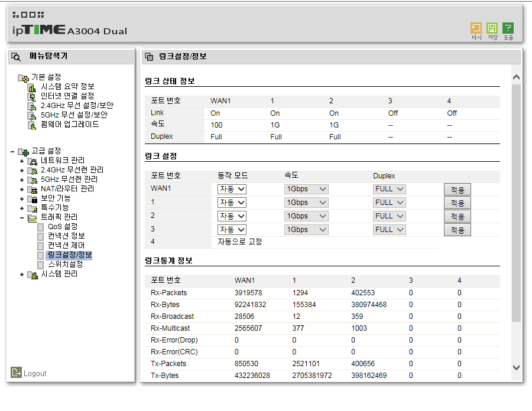Open 보안 기능 lock folder icon
The height and width of the screenshot is (411, 532).
[33, 198]
